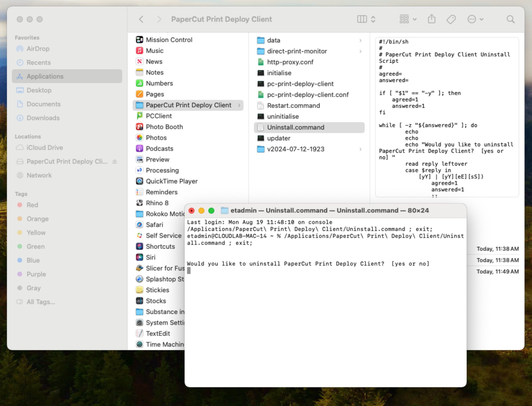Expand the v2024-07-12-1923 folder chevron
532x406 pixels.
click(x=361, y=149)
